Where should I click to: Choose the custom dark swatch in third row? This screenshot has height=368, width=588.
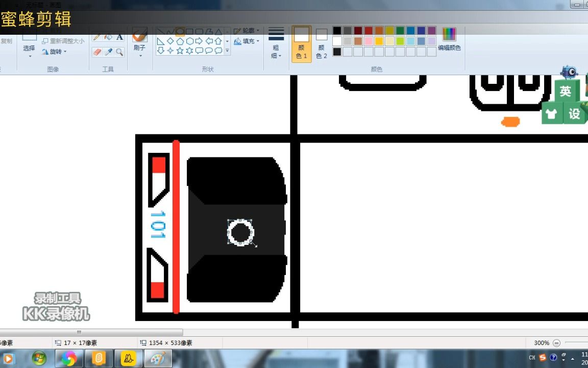(x=337, y=52)
